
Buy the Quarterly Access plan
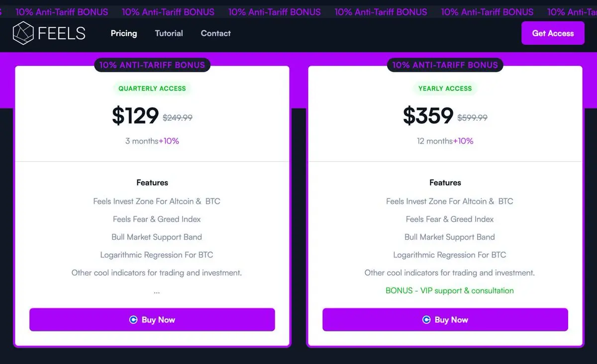[x=152, y=320]
